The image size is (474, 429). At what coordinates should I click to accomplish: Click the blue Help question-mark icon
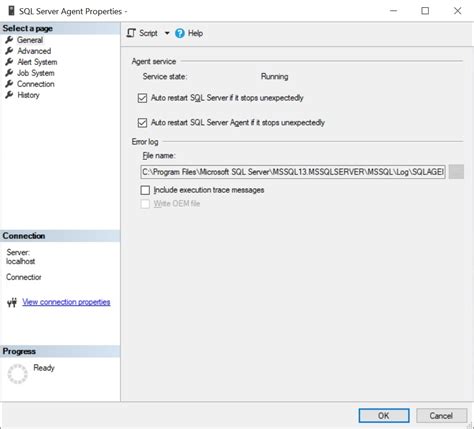pyautogui.click(x=180, y=33)
